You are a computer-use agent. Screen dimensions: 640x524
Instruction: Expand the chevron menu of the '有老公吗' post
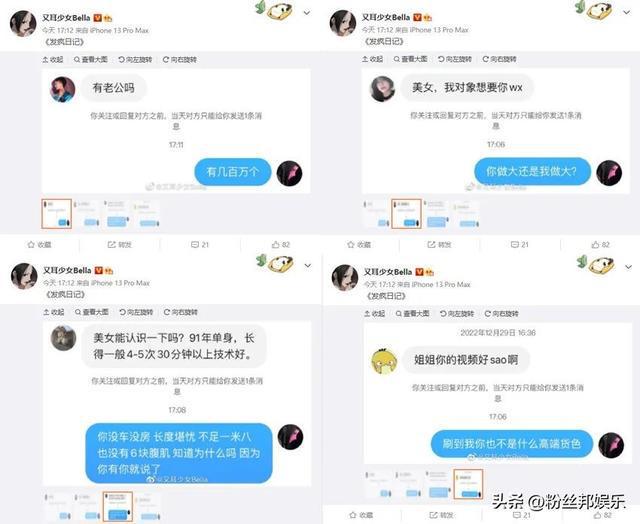307,13
